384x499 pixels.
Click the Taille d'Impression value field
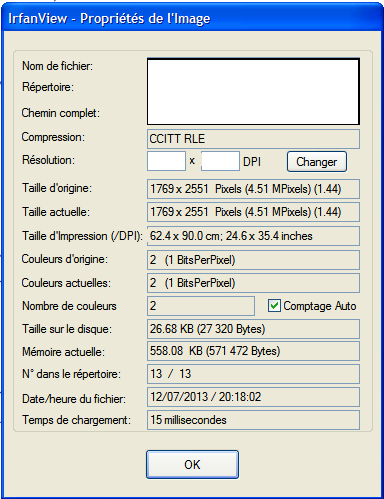pos(253,236)
